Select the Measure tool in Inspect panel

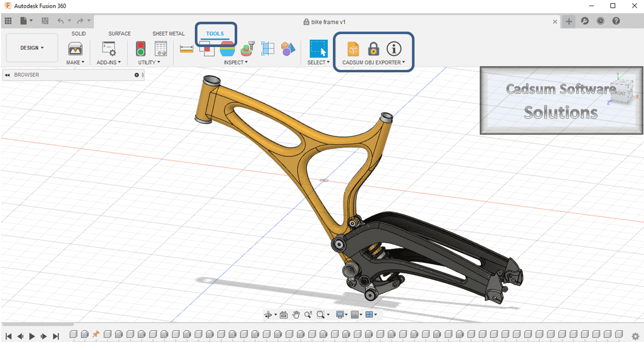[186, 49]
